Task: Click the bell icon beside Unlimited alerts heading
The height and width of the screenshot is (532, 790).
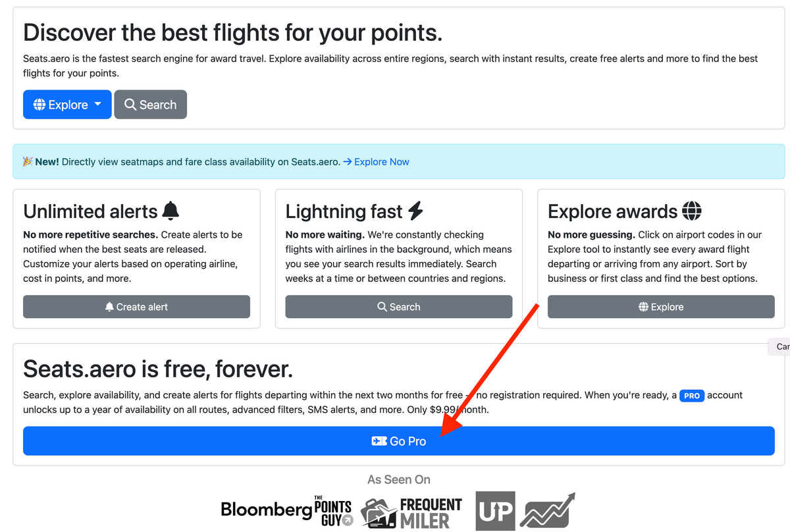Action: coord(171,211)
